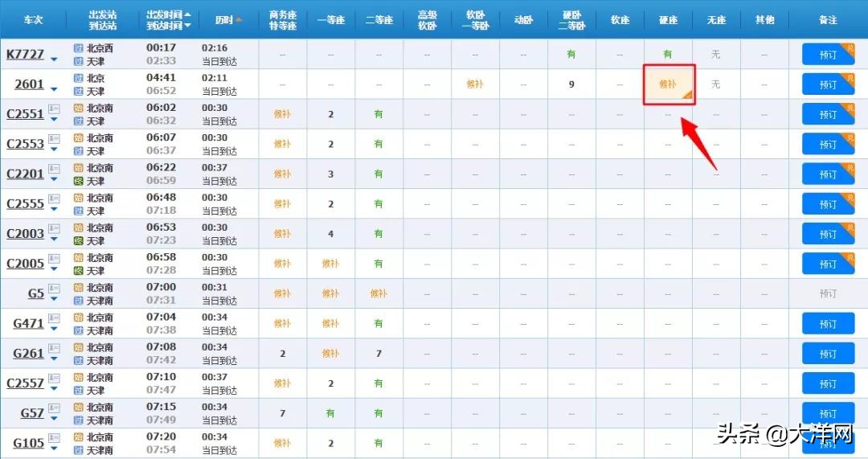Expand stop details arrow for train 2601
The width and height of the screenshot is (868, 459).
point(54,89)
